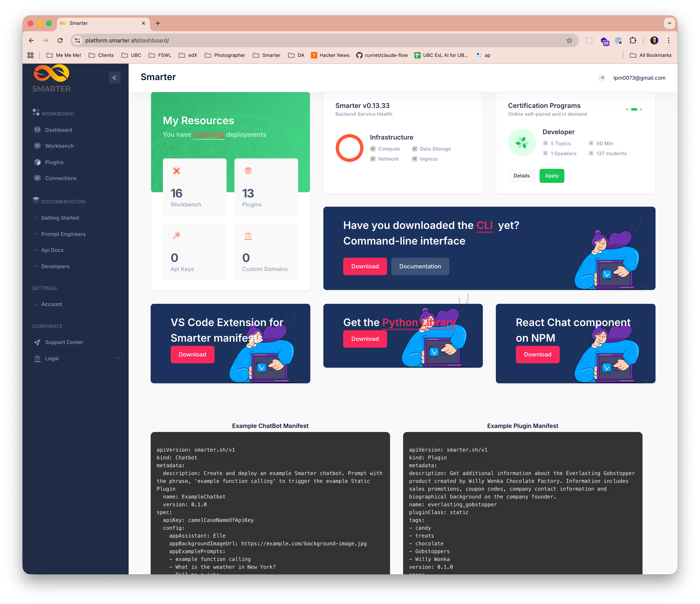700x604 pixels.
Task: Open the Prompt Engineers documentation
Action: pyautogui.click(x=63, y=234)
